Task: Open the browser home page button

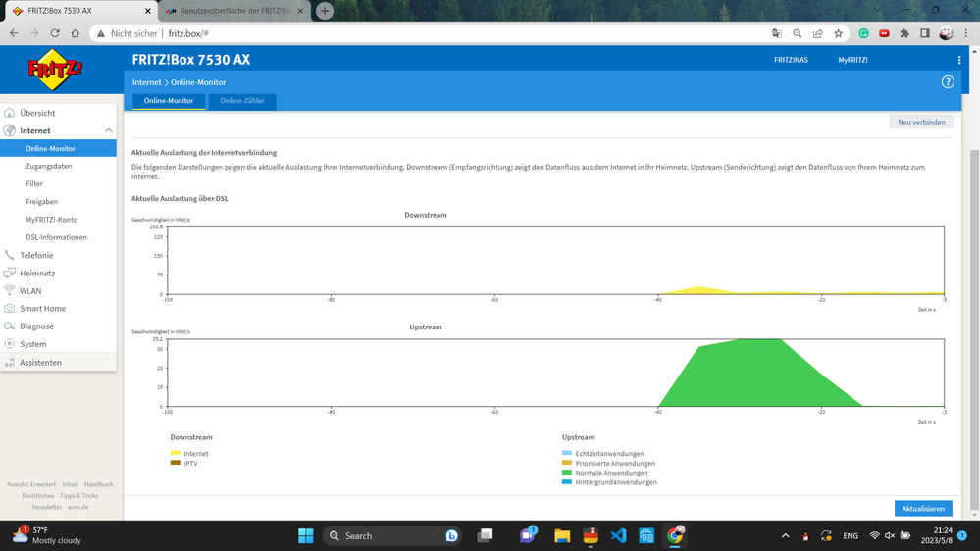Action: pyautogui.click(x=75, y=33)
